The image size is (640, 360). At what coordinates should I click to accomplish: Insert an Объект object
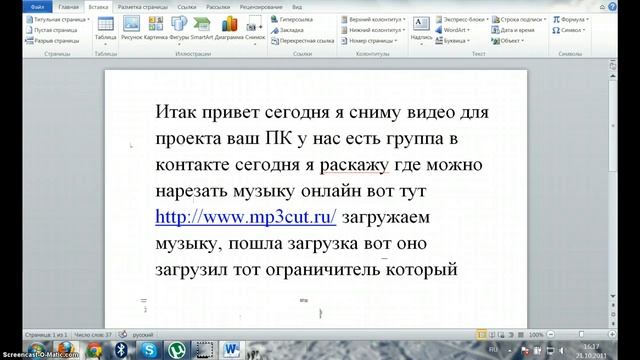(x=508, y=40)
